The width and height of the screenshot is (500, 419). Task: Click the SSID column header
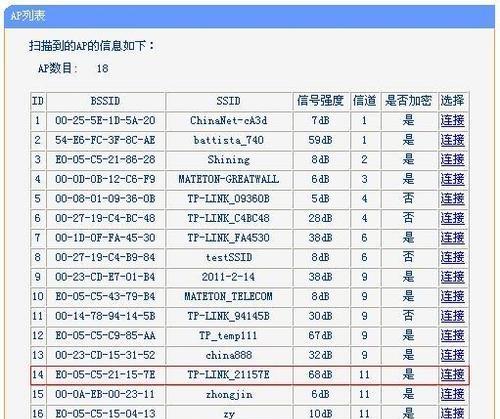228,101
